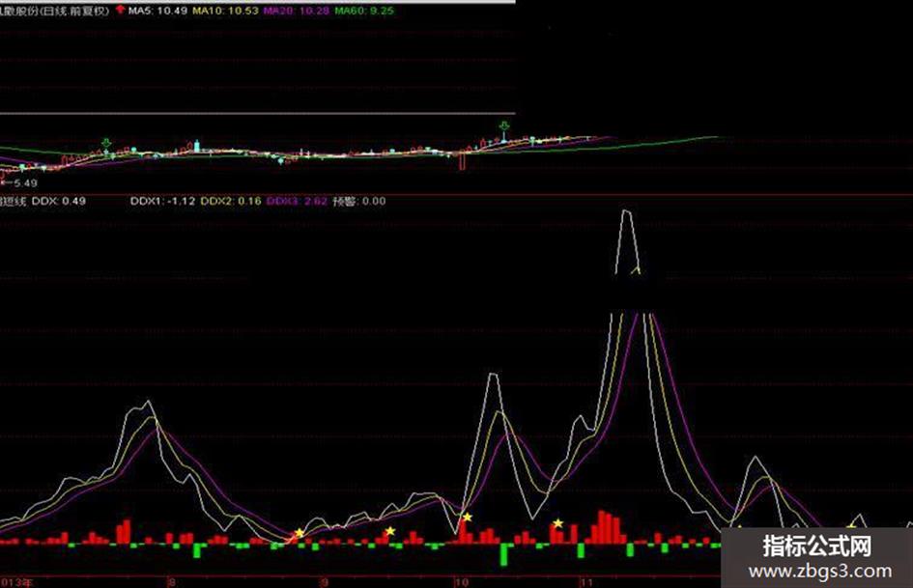This screenshot has width=913, height=588.
Task: Click the long hollow red candlestick near month 10
Action: (463, 160)
